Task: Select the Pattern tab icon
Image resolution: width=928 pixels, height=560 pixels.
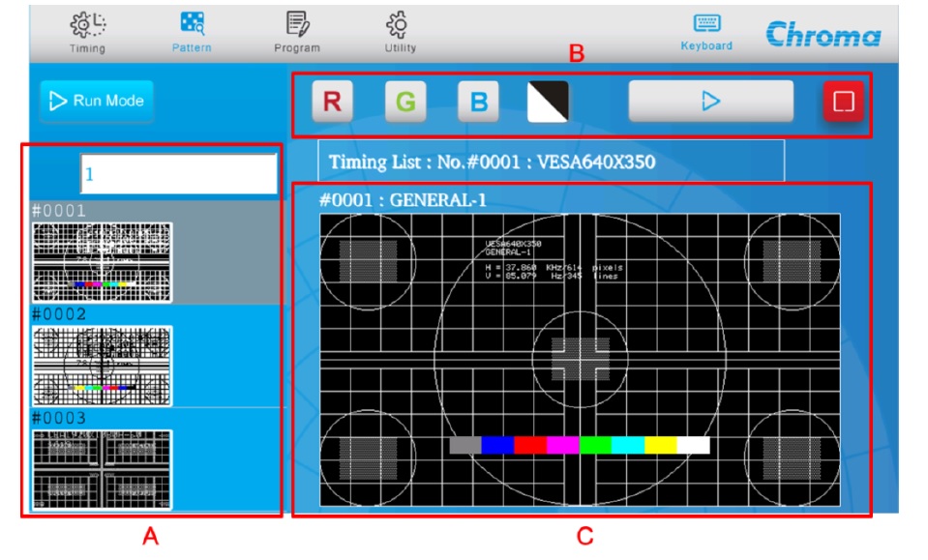Action: click(x=192, y=24)
